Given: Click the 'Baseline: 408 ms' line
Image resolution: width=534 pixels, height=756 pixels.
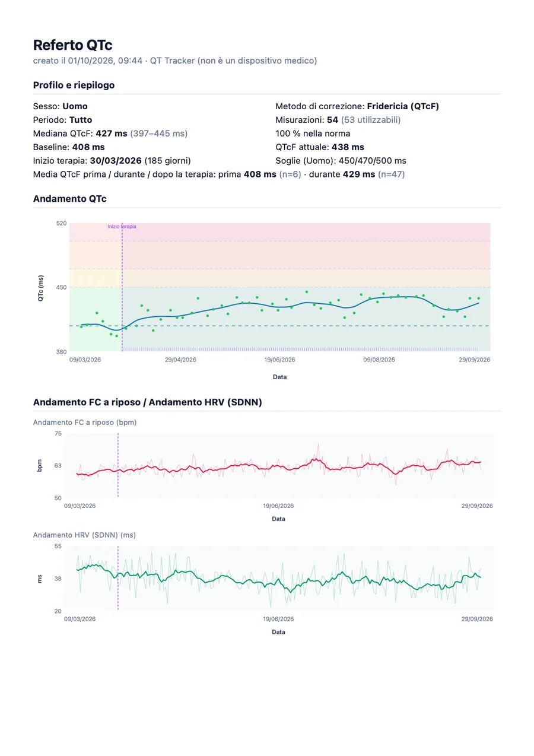Looking at the screenshot, I should click(x=69, y=147).
